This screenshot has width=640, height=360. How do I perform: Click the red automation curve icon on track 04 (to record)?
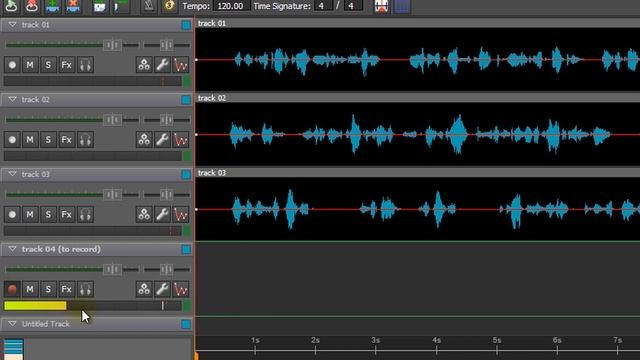[181, 289]
